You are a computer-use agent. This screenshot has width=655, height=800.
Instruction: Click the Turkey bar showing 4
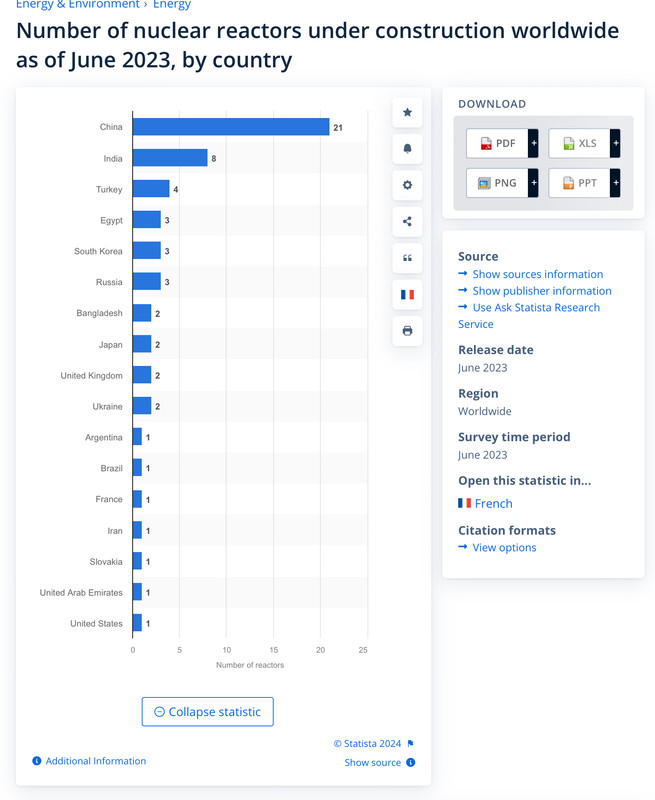coord(151,188)
